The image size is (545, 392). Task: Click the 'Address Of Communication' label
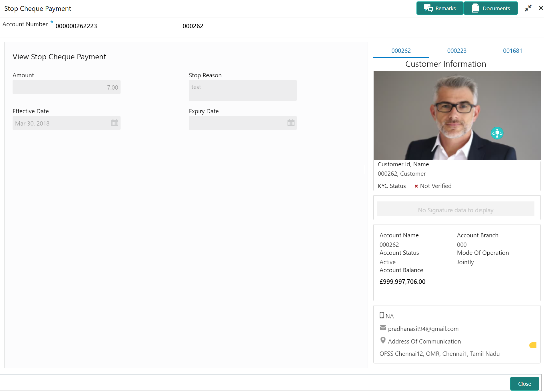point(424,342)
